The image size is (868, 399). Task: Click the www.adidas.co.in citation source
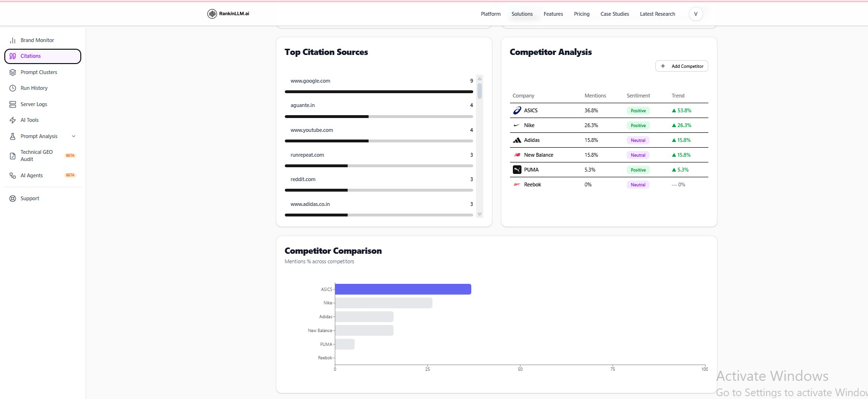pyautogui.click(x=310, y=205)
